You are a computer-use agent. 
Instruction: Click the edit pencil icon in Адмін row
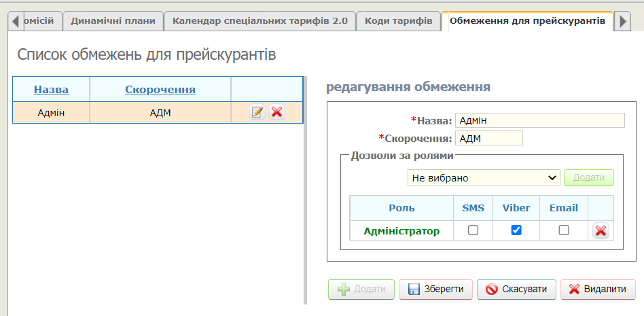pyautogui.click(x=257, y=113)
